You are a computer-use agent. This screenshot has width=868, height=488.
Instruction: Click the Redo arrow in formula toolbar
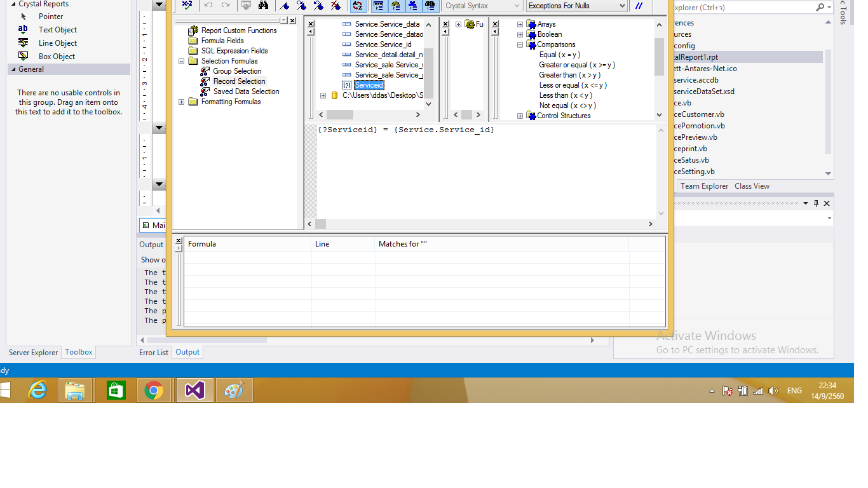226,6
